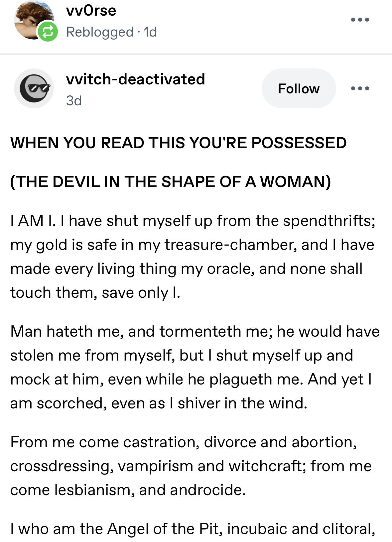This screenshot has height=542, width=392.
Task: Click the paragraph beginning 'Man hateth me'
Action: (x=195, y=367)
